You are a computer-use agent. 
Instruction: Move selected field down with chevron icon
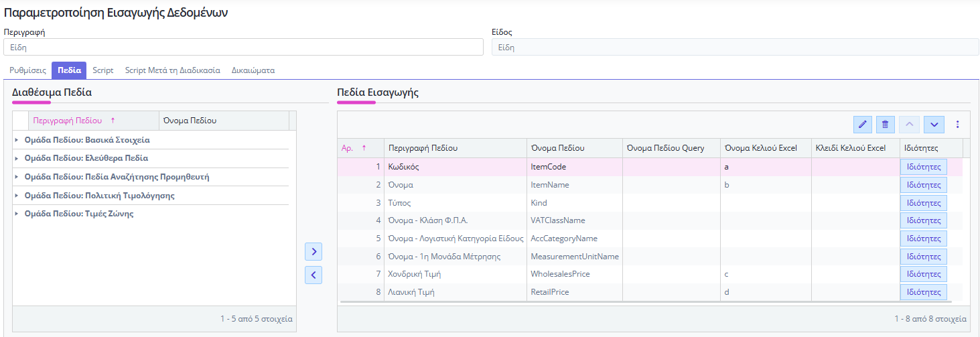point(934,125)
